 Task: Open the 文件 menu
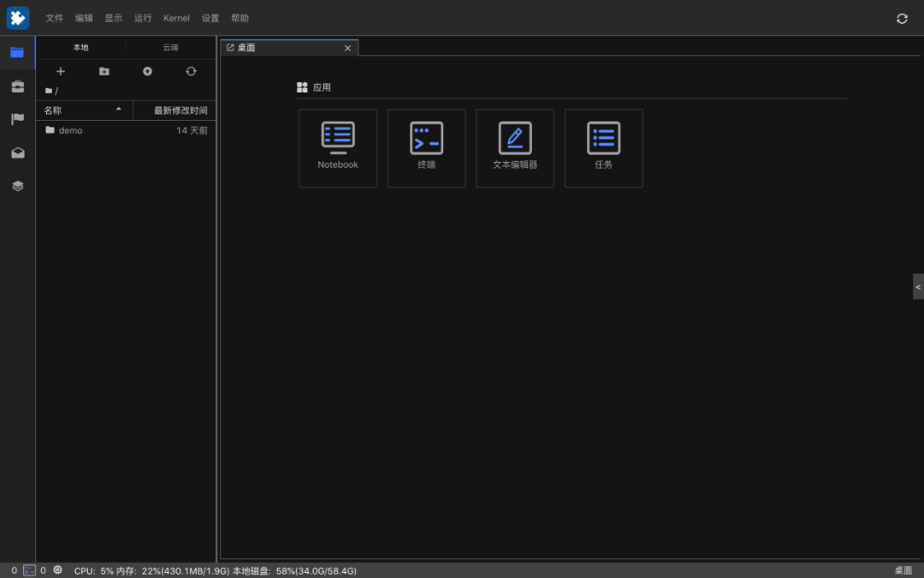click(x=54, y=18)
